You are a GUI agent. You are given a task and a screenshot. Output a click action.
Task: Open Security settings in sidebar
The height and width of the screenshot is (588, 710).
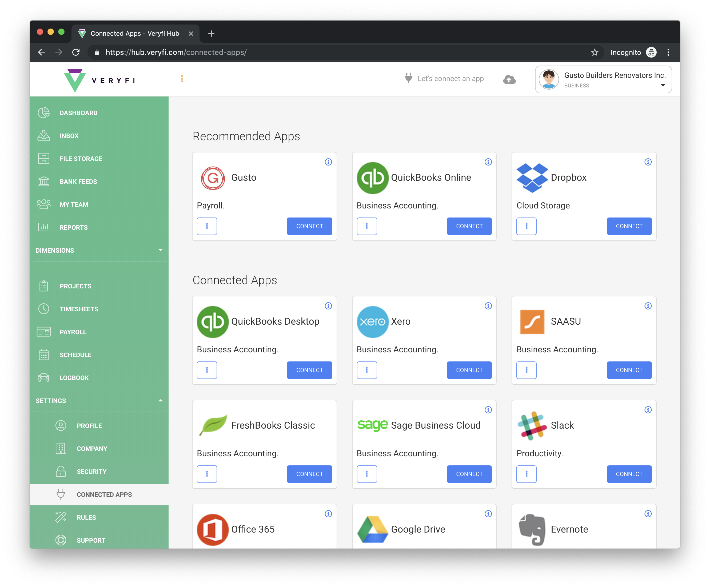click(x=99, y=472)
